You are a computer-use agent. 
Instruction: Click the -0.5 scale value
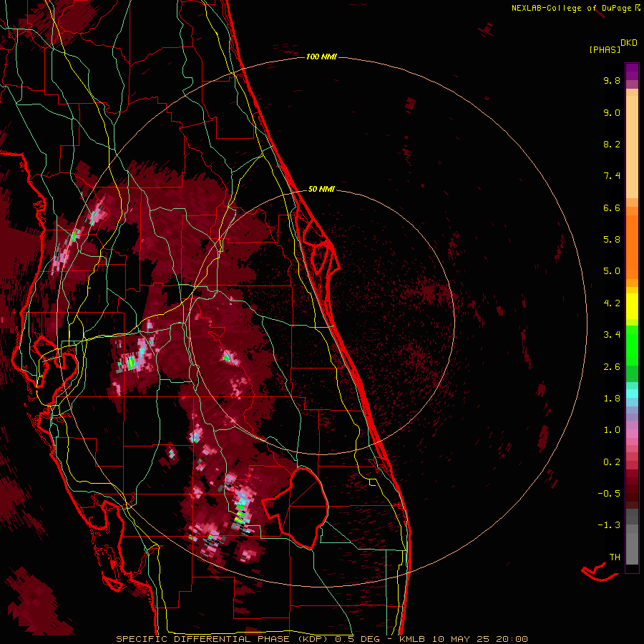click(x=609, y=494)
